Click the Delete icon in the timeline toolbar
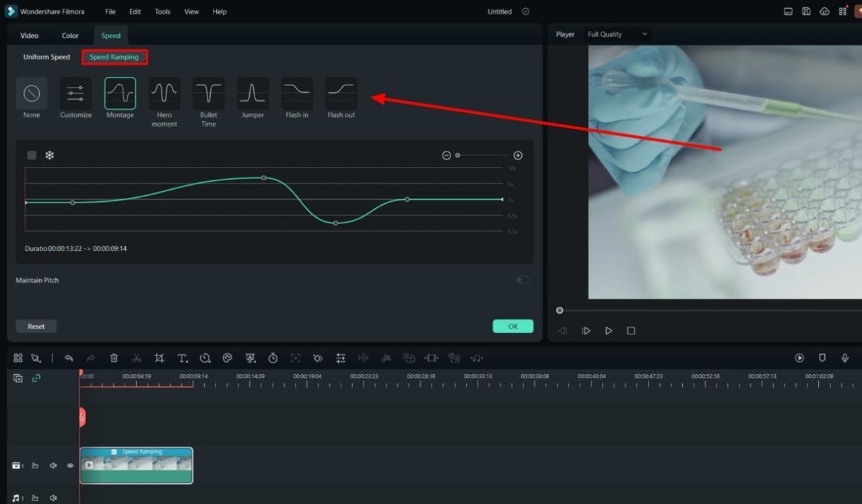862x504 pixels. (114, 357)
